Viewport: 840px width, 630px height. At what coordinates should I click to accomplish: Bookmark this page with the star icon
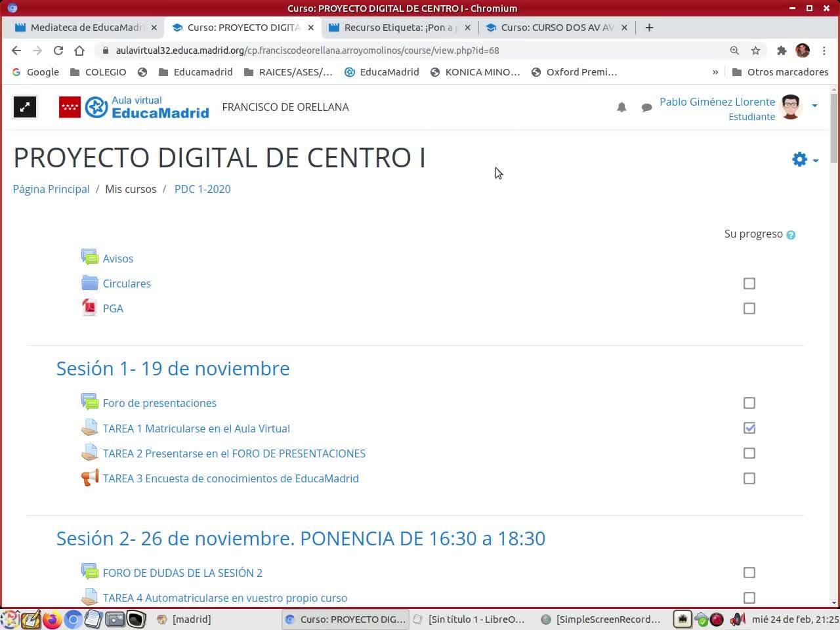tap(756, 51)
